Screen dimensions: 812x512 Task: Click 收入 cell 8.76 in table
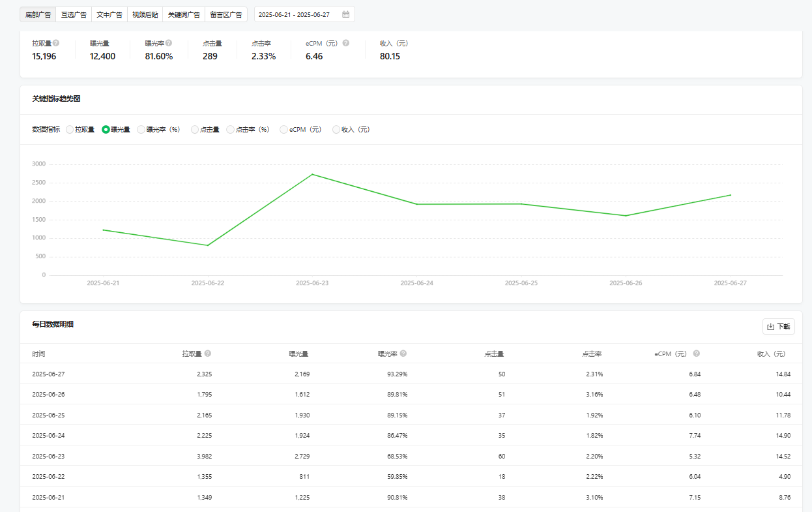click(x=785, y=498)
